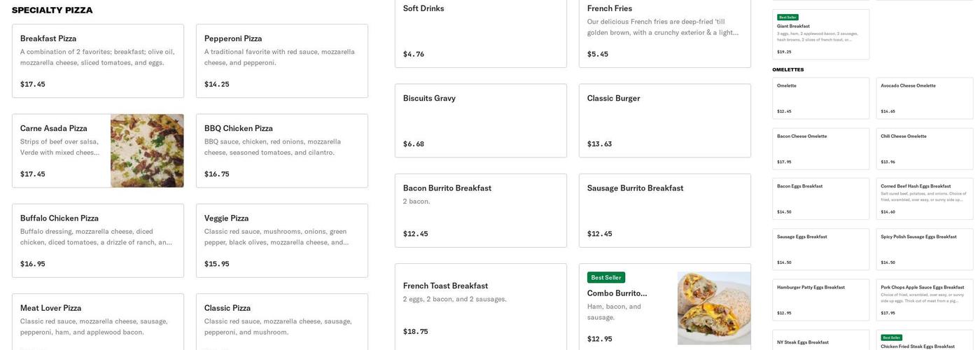Pick the Veggie Pizza card
The width and height of the screenshot is (980, 350).
[x=281, y=240]
